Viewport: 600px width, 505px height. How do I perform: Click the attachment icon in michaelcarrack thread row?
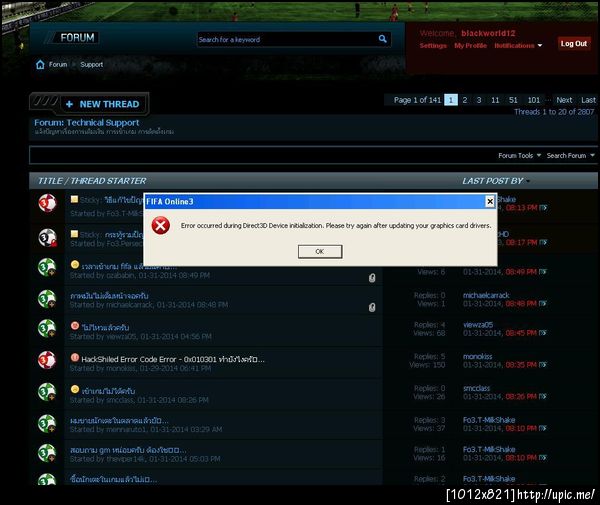(x=372, y=307)
